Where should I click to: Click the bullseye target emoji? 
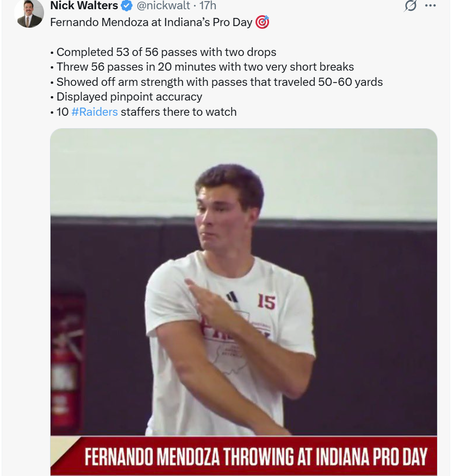pos(262,23)
